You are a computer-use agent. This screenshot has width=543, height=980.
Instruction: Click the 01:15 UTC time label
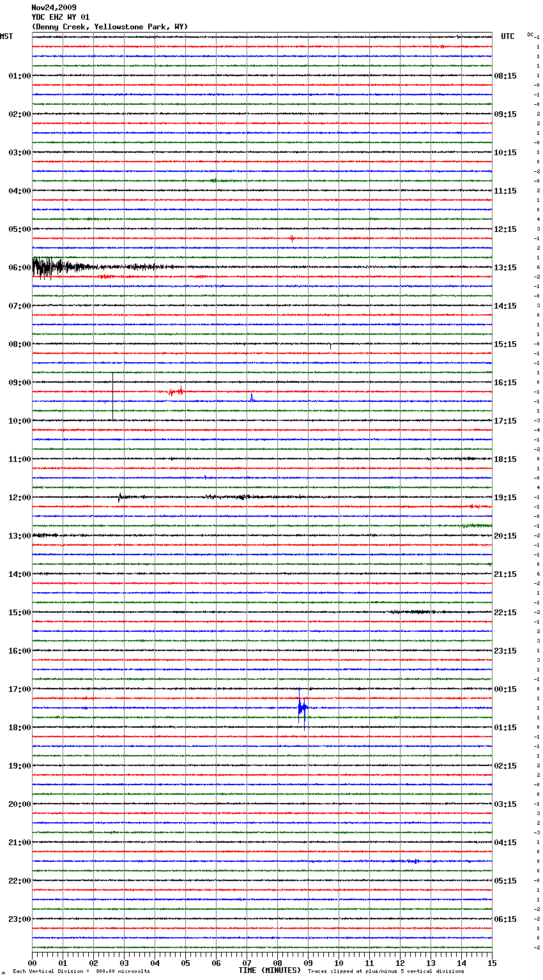[x=505, y=728]
